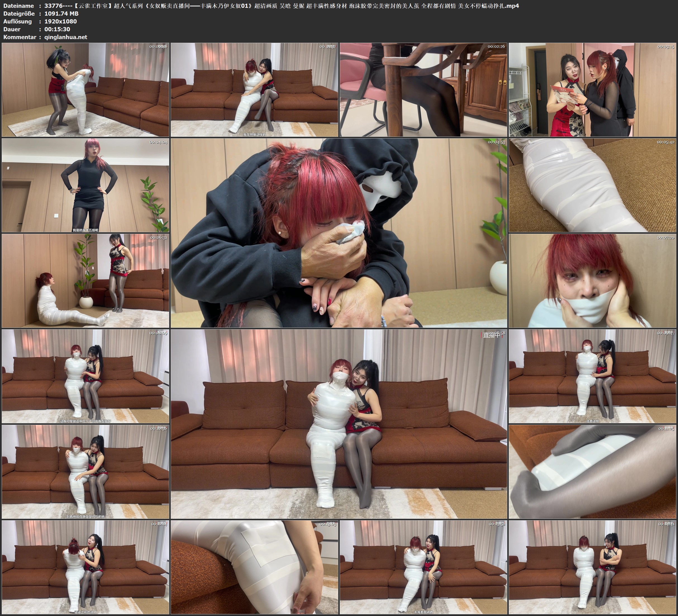The height and width of the screenshot is (616, 678).
Task: Select the large frame at 00:04:53
Action: point(339,233)
